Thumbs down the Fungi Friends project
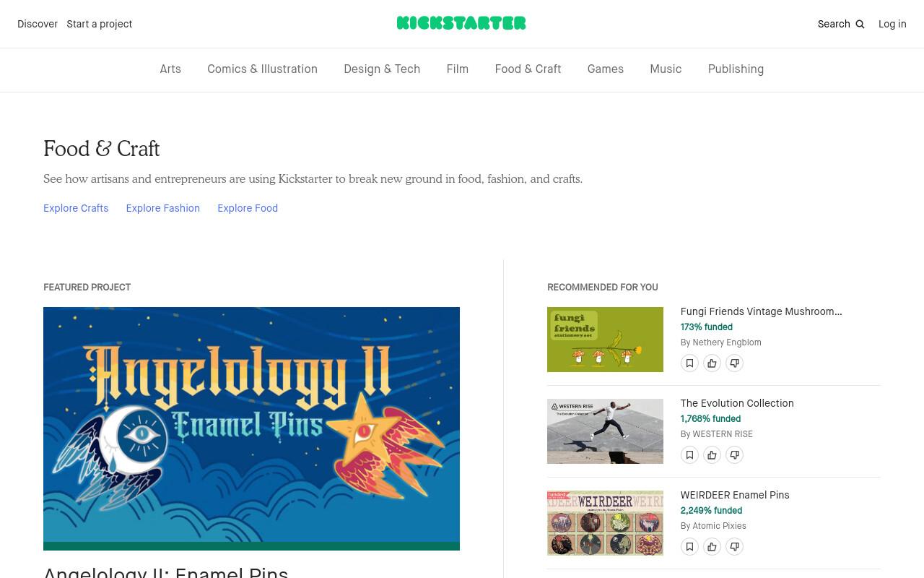The image size is (924, 578). coord(734,363)
